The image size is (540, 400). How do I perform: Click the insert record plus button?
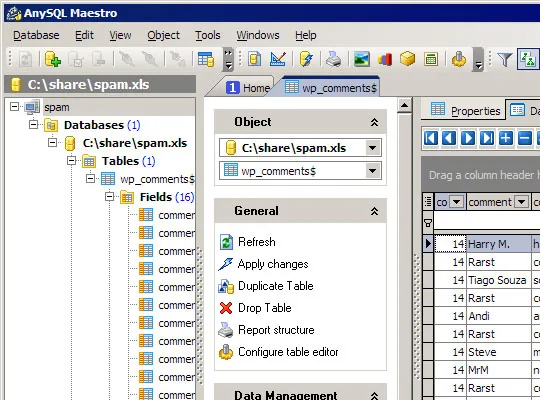[x=505, y=138]
